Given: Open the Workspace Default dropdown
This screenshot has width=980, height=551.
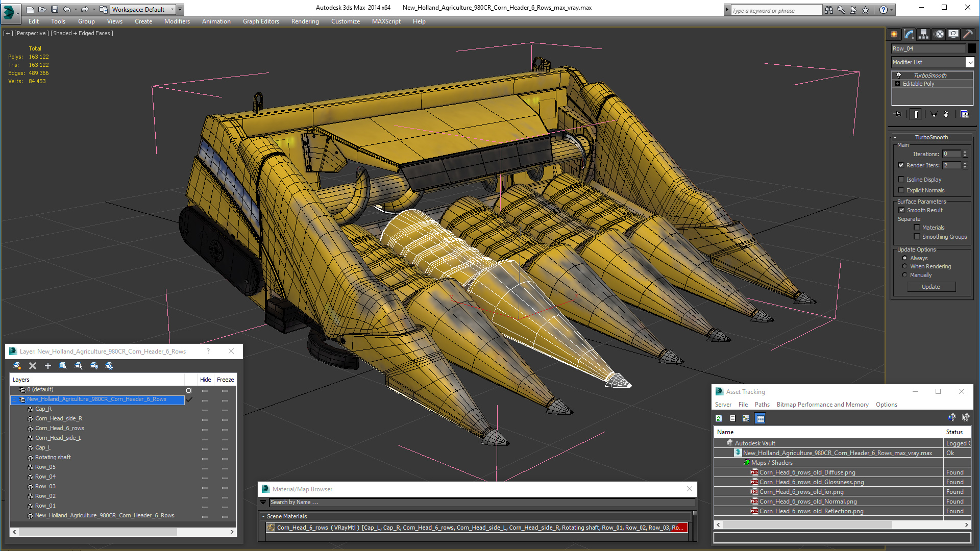Looking at the screenshot, I should [x=172, y=9].
